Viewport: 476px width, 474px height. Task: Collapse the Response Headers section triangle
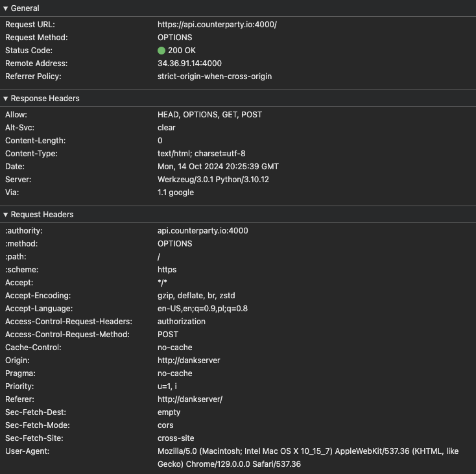tap(5, 99)
